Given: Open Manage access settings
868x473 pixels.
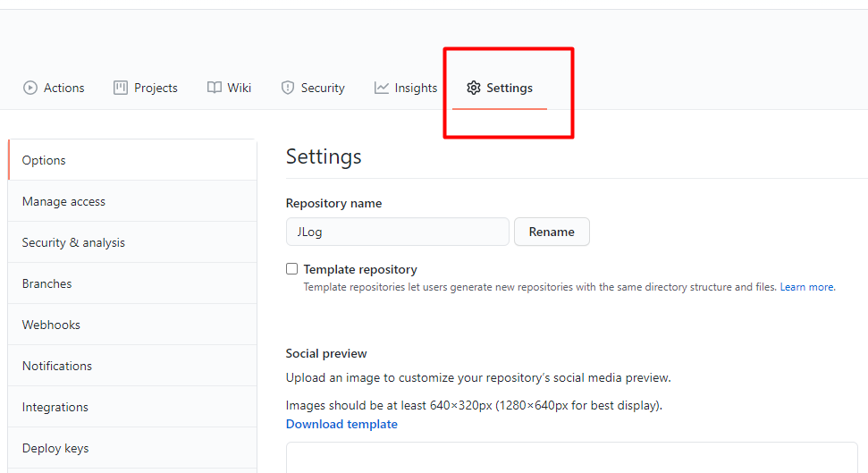Looking at the screenshot, I should [133, 201].
